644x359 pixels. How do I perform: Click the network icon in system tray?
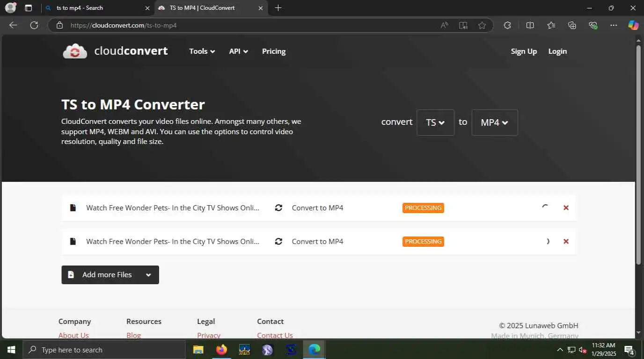click(571, 350)
